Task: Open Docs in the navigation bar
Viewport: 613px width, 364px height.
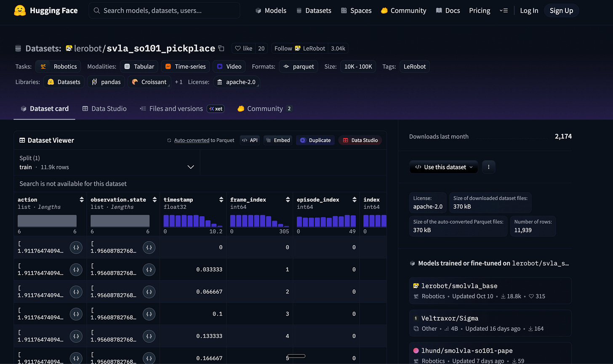Action: click(448, 11)
